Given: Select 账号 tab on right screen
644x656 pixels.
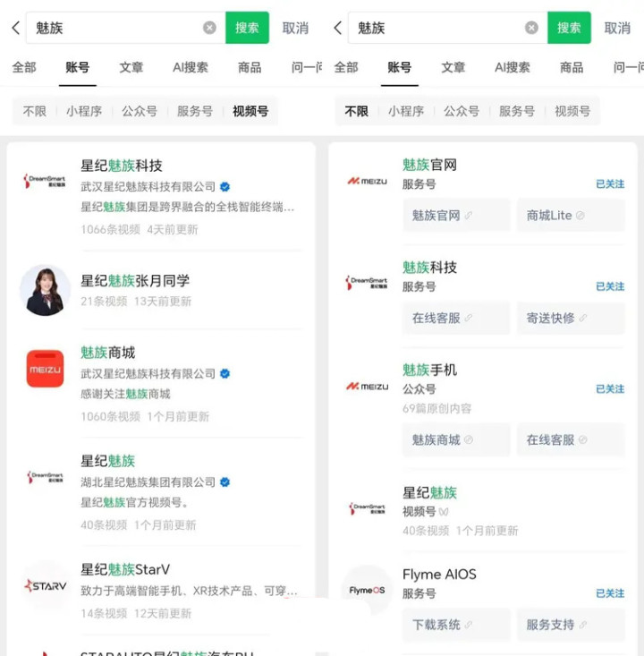Looking at the screenshot, I should click(x=399, y=67).
